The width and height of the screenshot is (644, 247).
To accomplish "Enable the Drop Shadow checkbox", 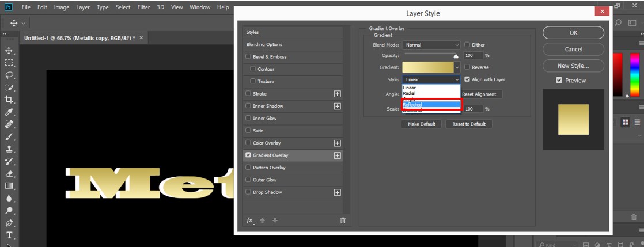I will 248,192.
